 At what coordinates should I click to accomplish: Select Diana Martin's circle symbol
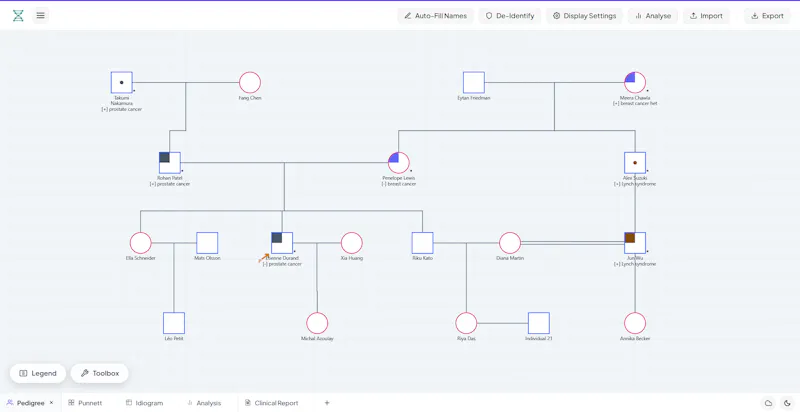pyautogui.click(x=510, y=243)
